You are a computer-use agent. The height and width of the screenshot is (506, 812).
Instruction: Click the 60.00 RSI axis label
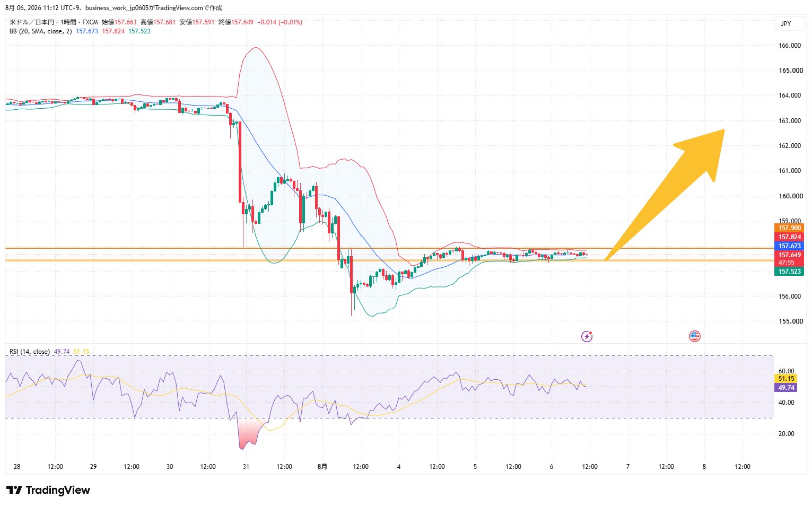click(786, 371)
